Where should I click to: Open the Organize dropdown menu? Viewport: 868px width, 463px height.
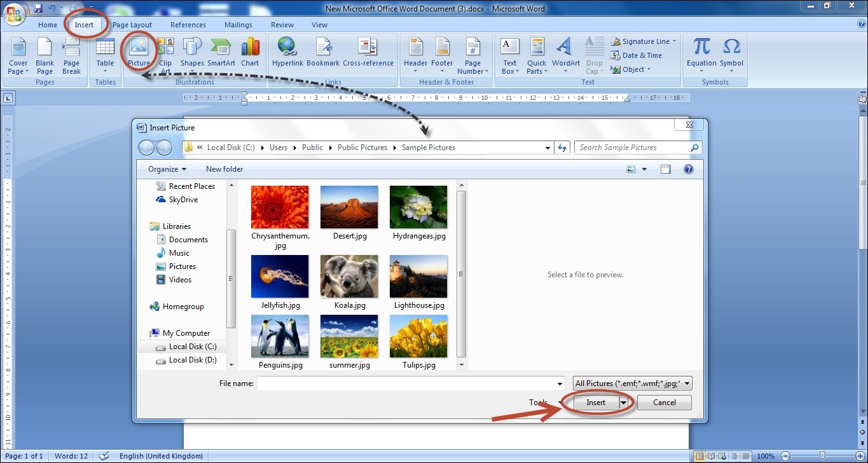pyautogui.click(x=167, y=169)
